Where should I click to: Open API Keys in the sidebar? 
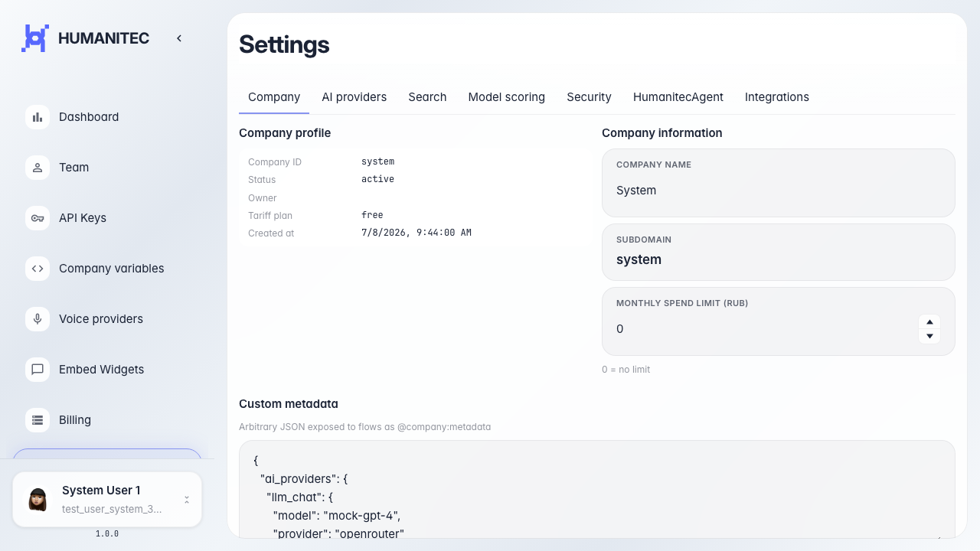(x=107, y=218)
